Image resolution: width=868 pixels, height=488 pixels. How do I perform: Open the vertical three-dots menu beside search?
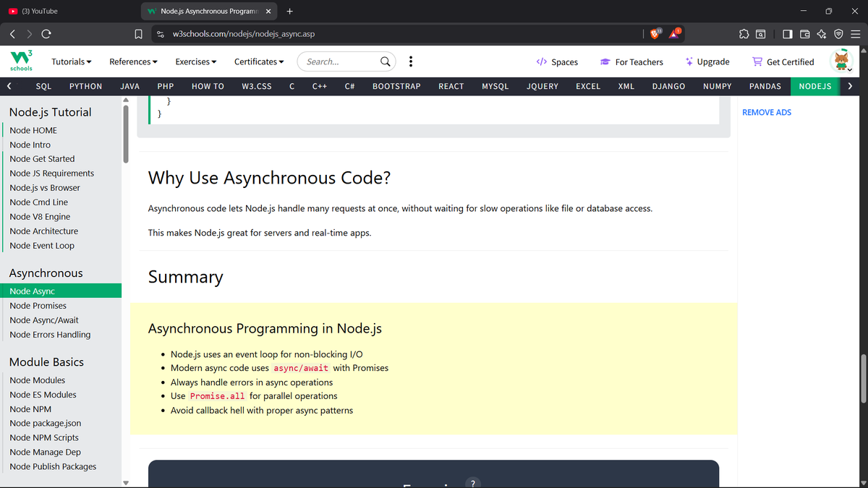pyautogui.click(x=411, y=61)
